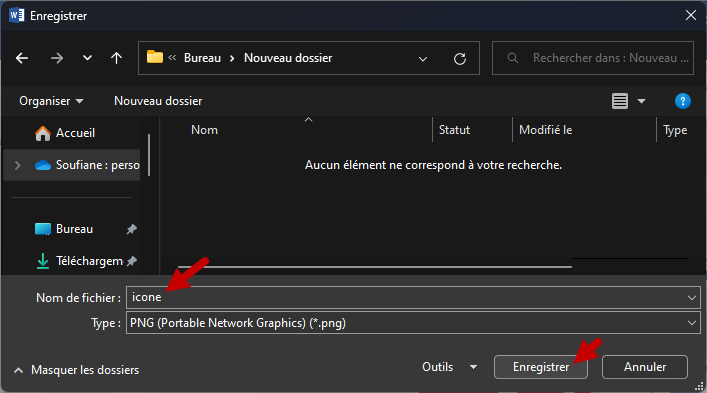Image resolution: width=707 pixels, height=393 pixels.
Task: Sort by the Nom column header
Action: (204, 130)
